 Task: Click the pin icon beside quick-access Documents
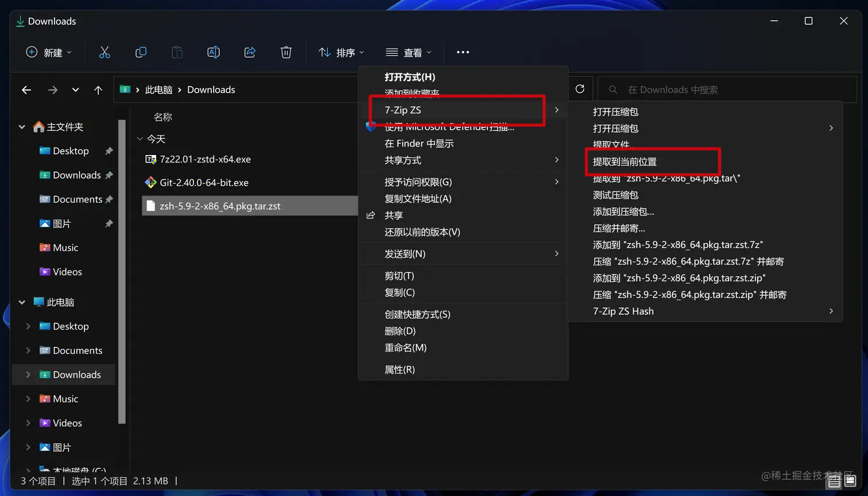[x=108, y=199]
